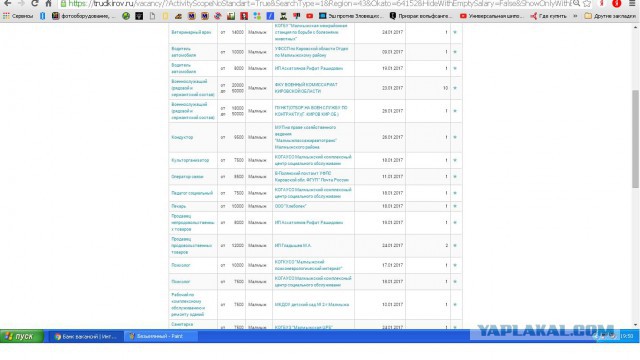Open the YouTube bookmark icon

[x=310, y=16]
